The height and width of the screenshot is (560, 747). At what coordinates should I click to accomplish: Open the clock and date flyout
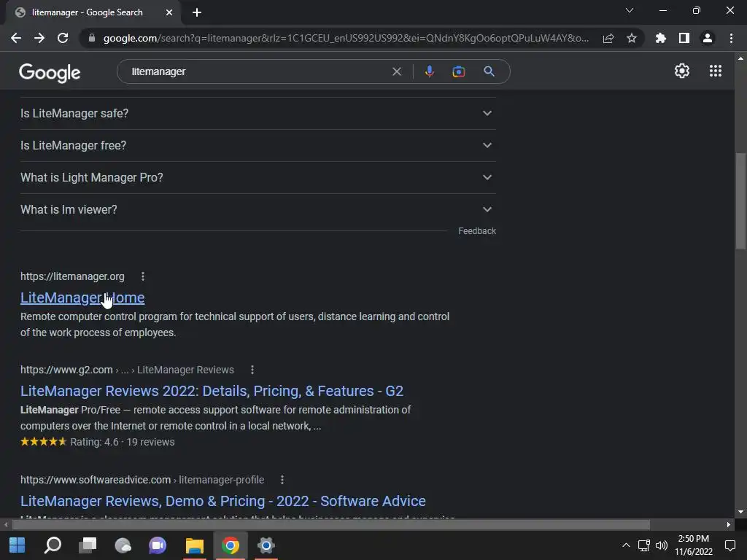pos(694,545)
